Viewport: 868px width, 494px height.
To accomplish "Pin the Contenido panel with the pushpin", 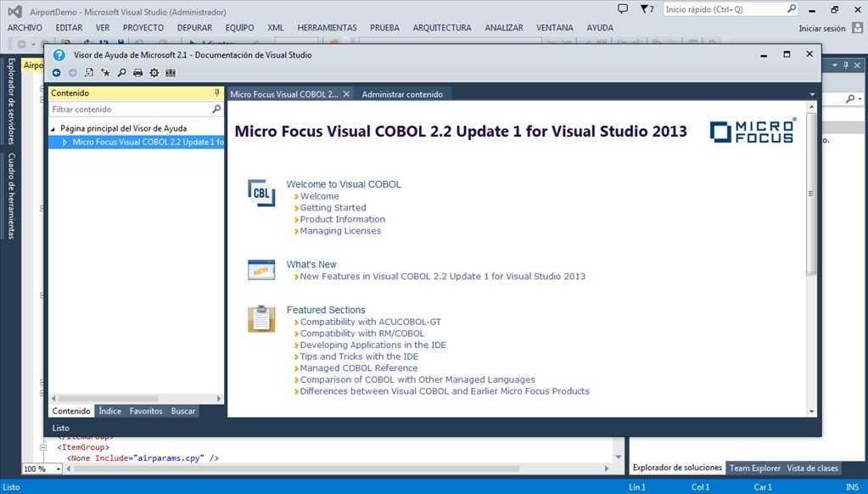I will point(217,93).
